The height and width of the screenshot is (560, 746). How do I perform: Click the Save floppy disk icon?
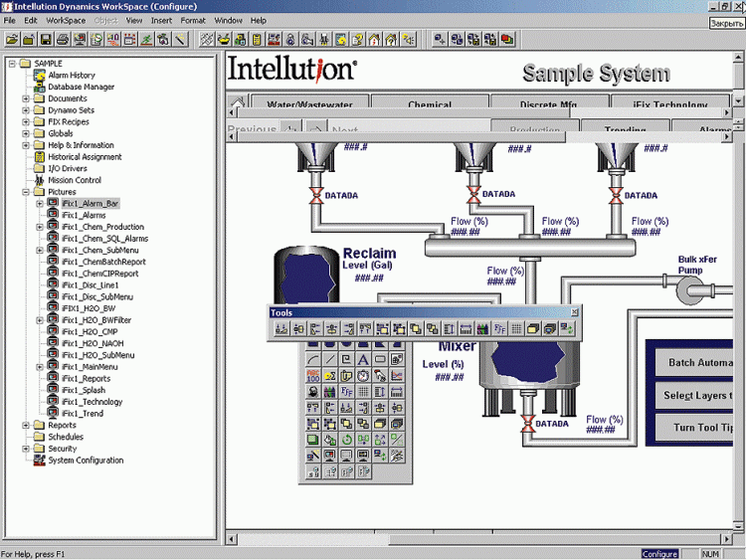(x=46, y=39)
